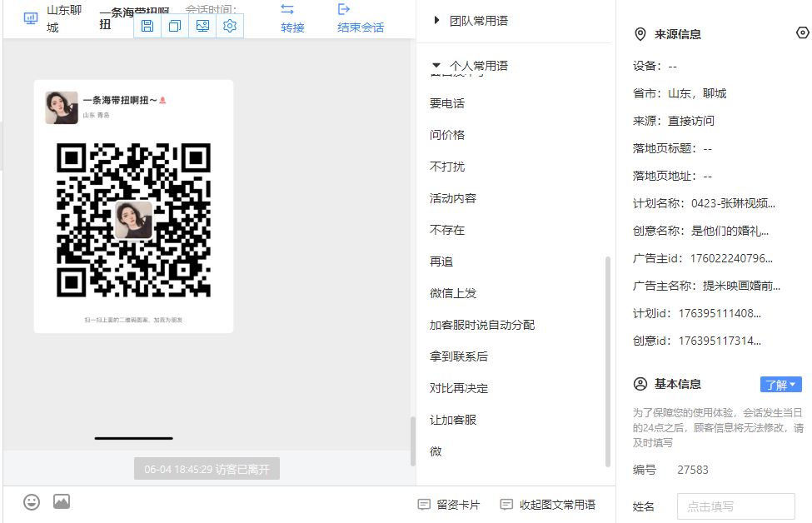The width and height of the screenshot is (812, 523).
Task: Select the 微信上发 quick phrase
Action: coord(452,293)
